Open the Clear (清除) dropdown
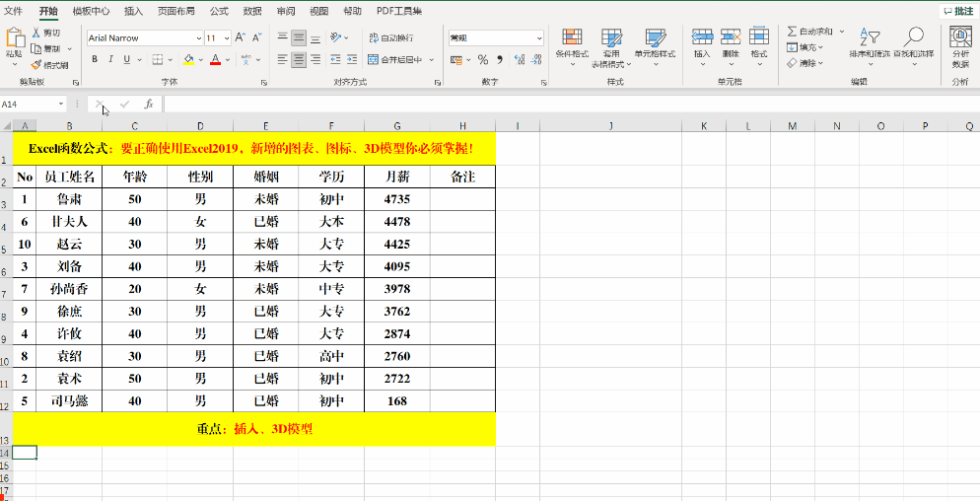The height and width of the screenshot is (501, 980). pos(805,63)
